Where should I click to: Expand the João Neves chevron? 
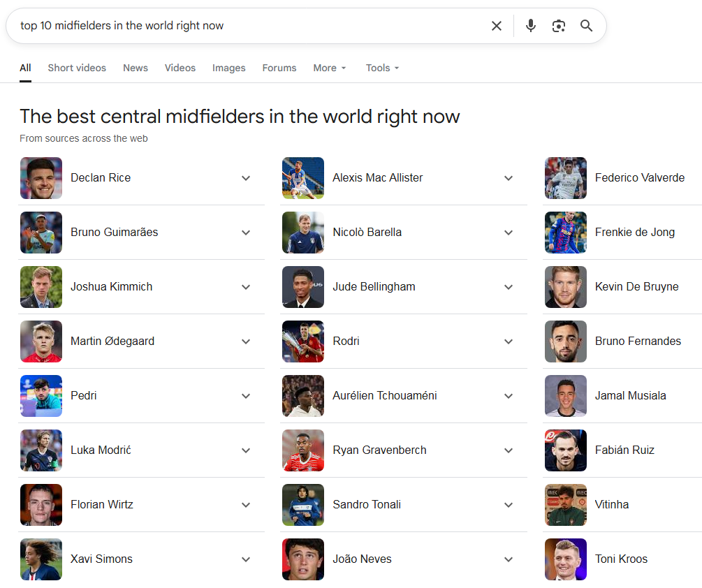pyautogui.click(x=509, y=559)
